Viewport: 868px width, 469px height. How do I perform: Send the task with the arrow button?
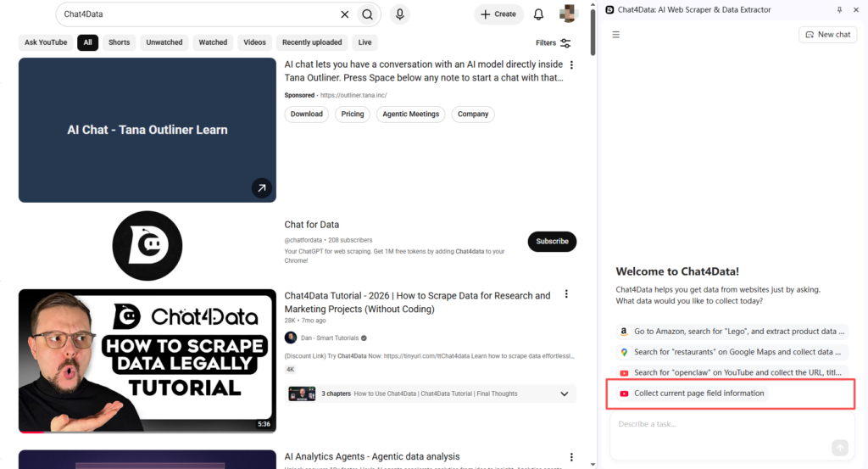point(840,448)
